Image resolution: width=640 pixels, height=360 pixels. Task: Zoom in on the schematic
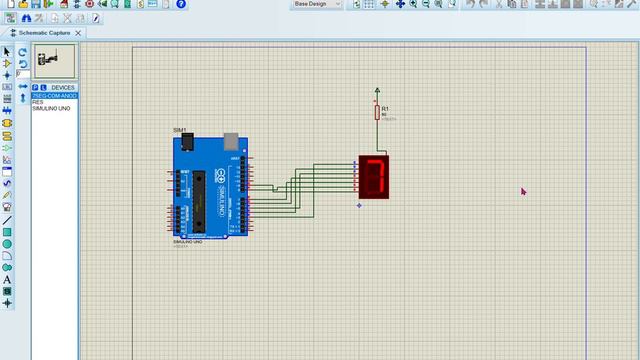click(x=413, y=4)
